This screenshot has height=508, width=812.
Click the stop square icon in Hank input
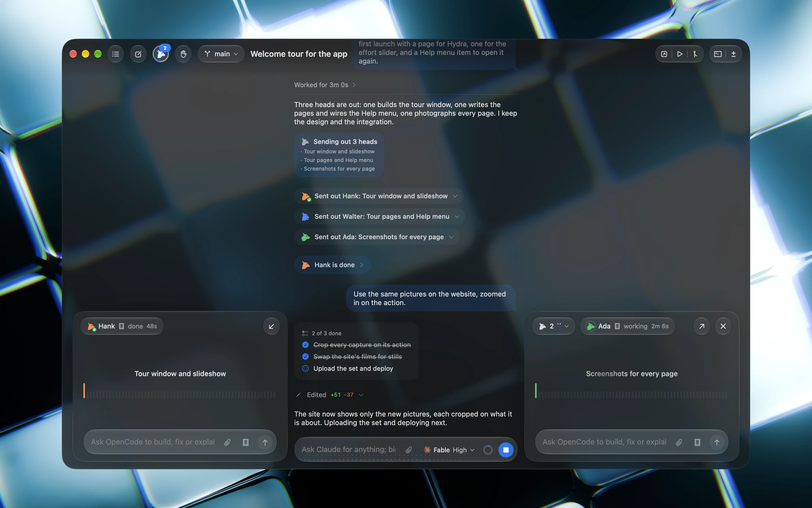[x=246, y=442]
